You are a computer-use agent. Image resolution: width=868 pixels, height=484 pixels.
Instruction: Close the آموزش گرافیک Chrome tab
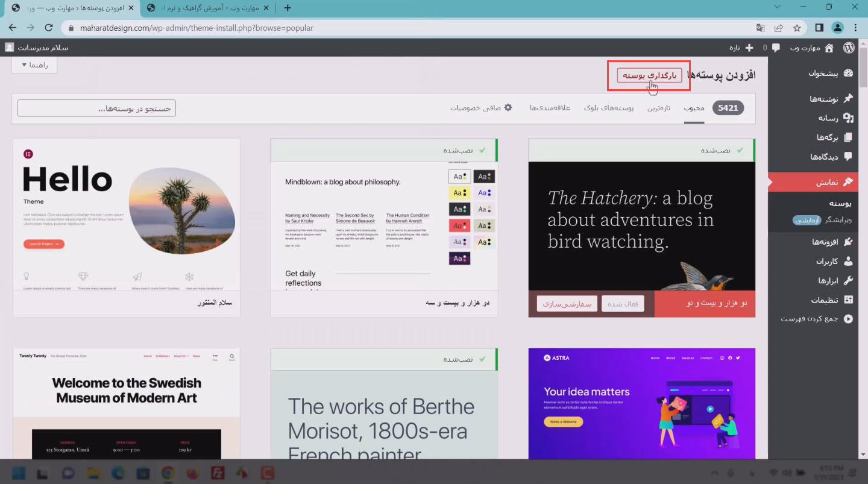(x=266, y=8)
